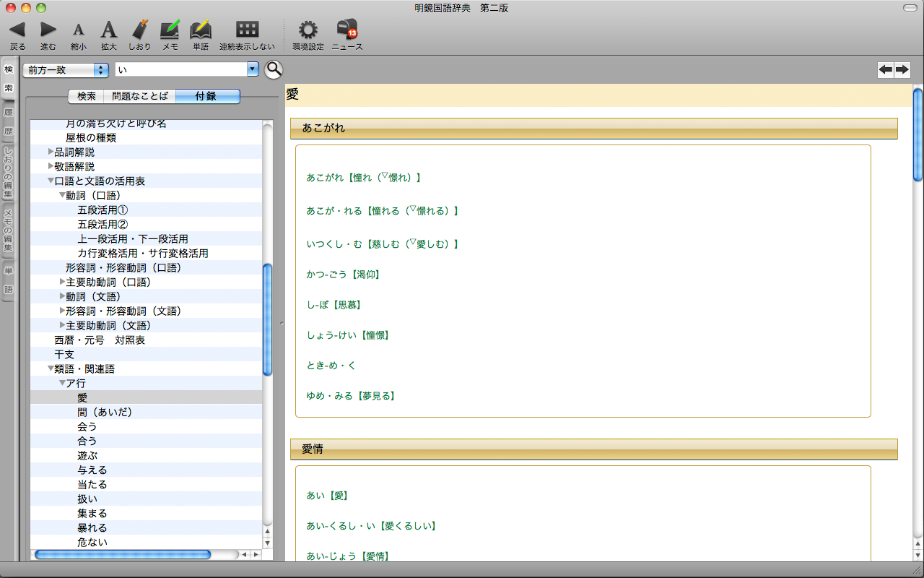924x578 pixels.
Task: Switch to the 検索 tab
Action: (86, 96)
